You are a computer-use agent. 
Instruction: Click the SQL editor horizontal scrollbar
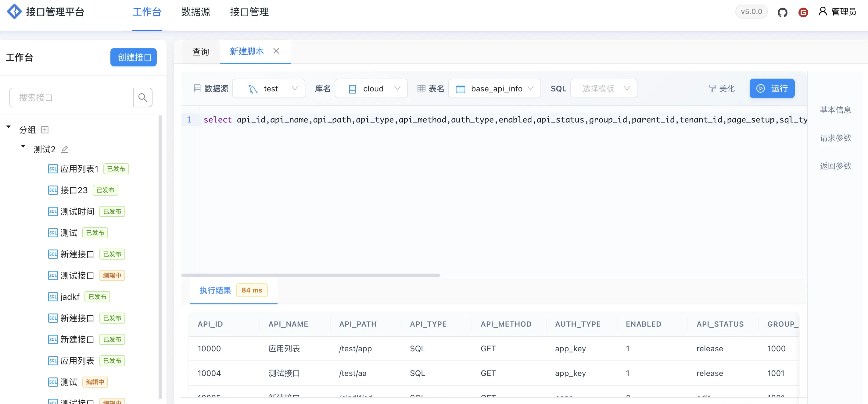pyautogui.click(x=310, y=275)
